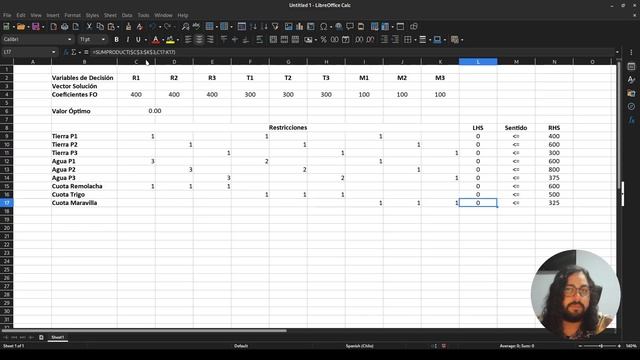Toggle the AutoFilter funnel
The width and height of the screenshot is (640, 360).
pyautogui.click(x=276, y=27)
